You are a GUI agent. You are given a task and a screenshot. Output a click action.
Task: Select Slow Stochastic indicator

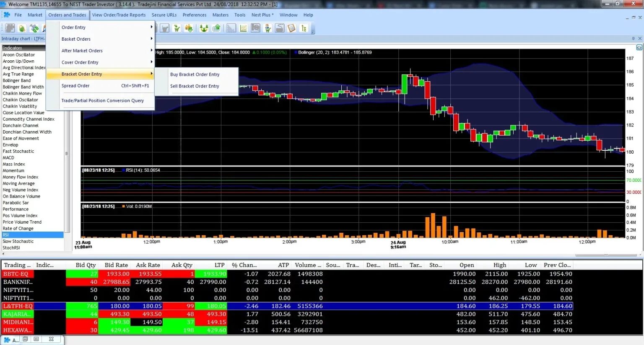[x=33, y=242]
